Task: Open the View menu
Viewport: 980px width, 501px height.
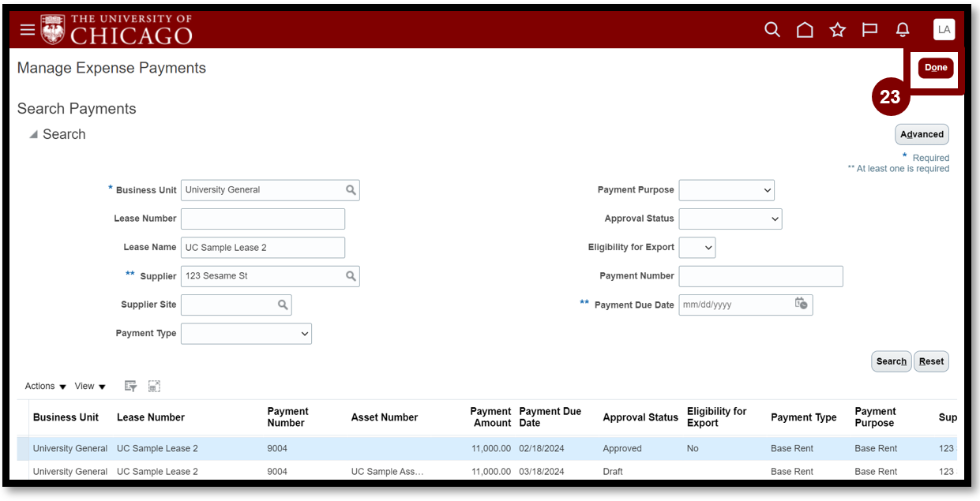Action: coord(90,387)
